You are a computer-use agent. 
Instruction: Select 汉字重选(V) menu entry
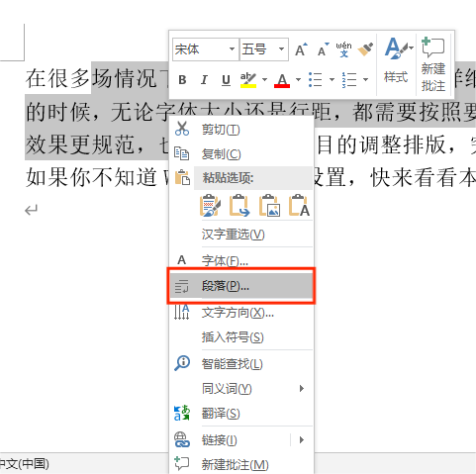(x=240, y=235)
